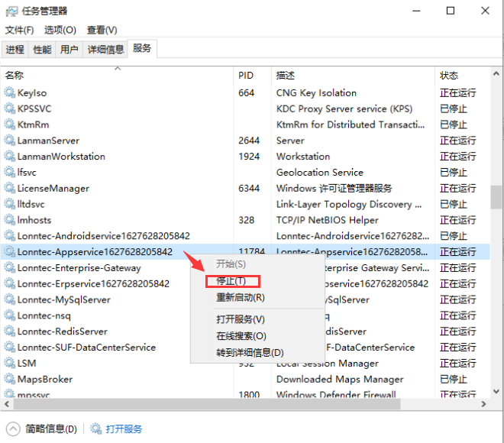The image size is (504, 443).
Task: Select the 'TCP/IP NetBIOS Helper' description cell
Action: click(x=327, y=220)
